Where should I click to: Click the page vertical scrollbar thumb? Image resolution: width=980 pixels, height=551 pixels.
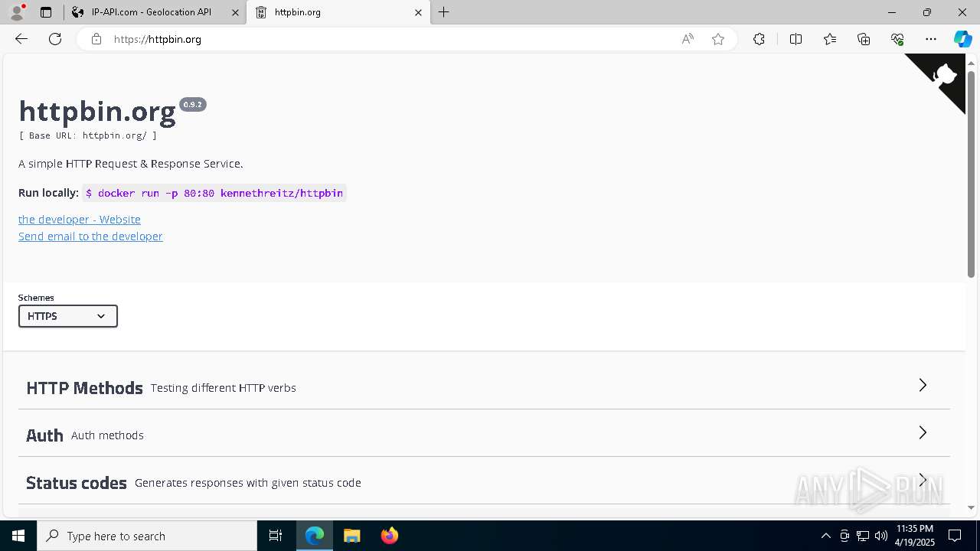click(971, 174)
